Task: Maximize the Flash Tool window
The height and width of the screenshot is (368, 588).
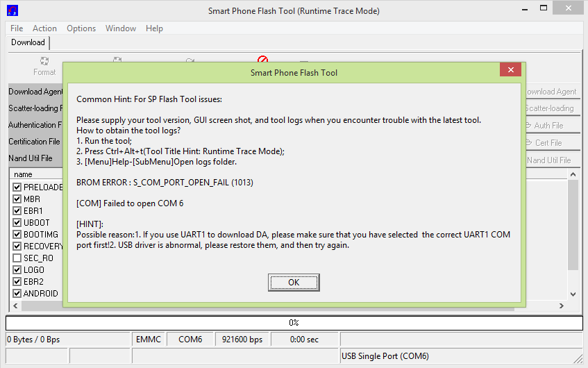Action: point(544,8)
